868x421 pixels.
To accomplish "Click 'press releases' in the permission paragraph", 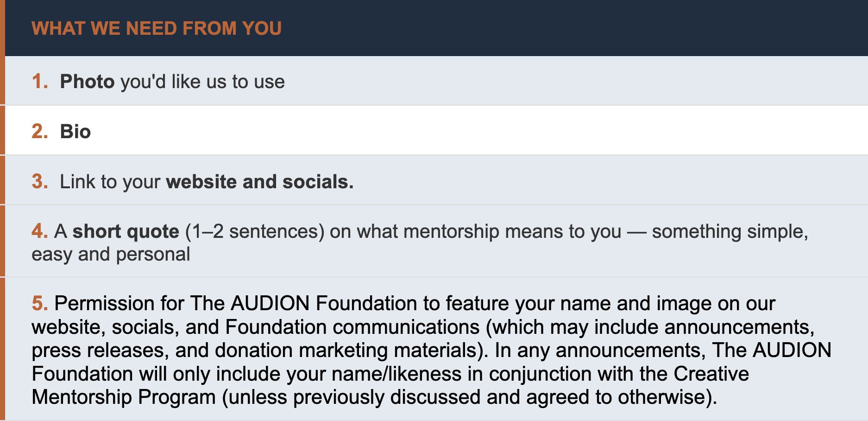I will [x=100, y=351].
